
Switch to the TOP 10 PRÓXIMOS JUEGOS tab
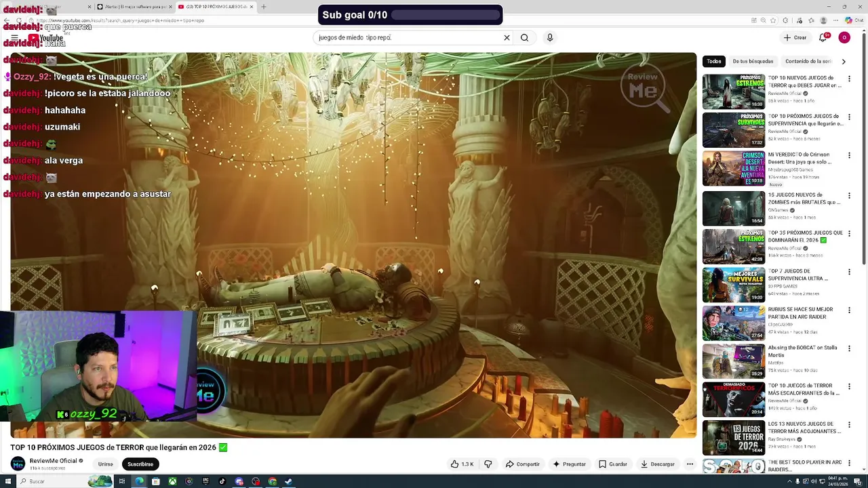tap(216, 7)
